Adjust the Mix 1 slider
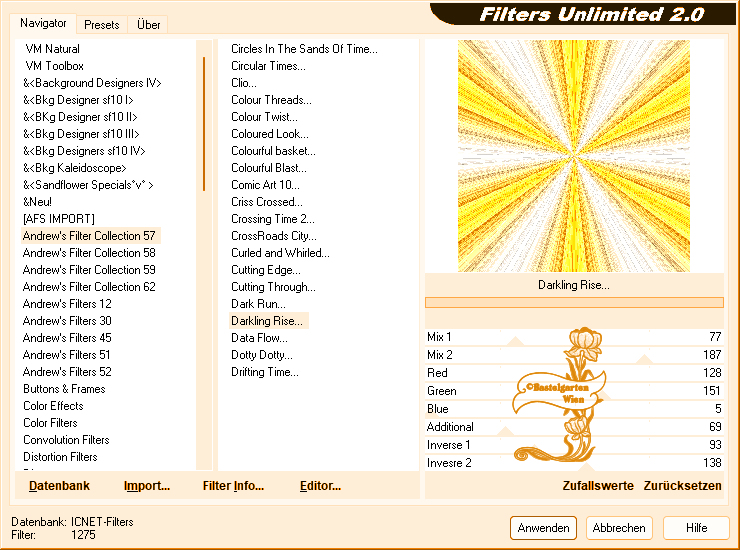740x550 pixels. pos(574,337)
